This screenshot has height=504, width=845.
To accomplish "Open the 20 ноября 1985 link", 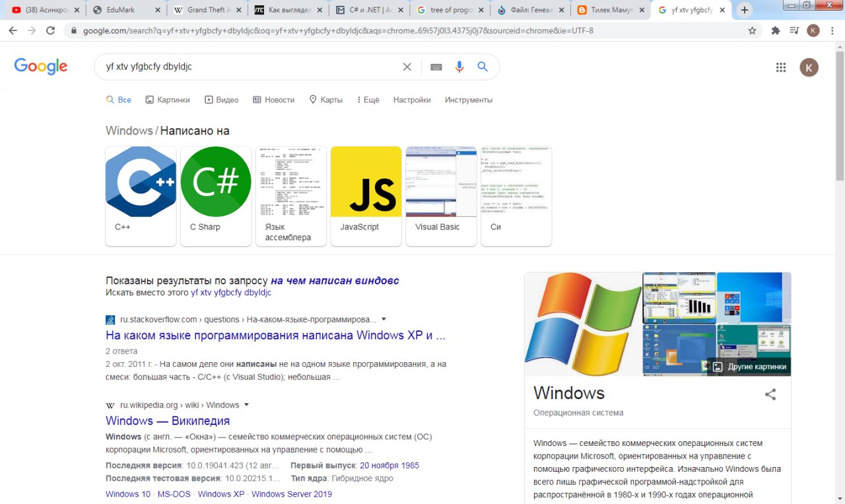I will coord(389,466).
